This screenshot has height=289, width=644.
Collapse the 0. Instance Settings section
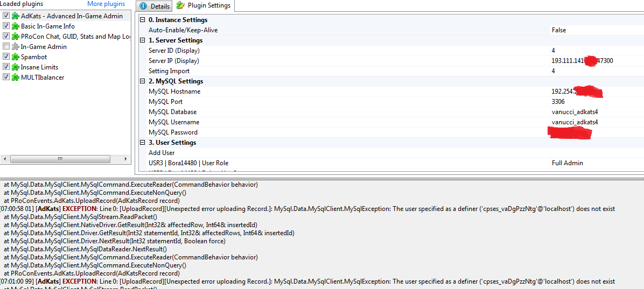click(143, 20)
